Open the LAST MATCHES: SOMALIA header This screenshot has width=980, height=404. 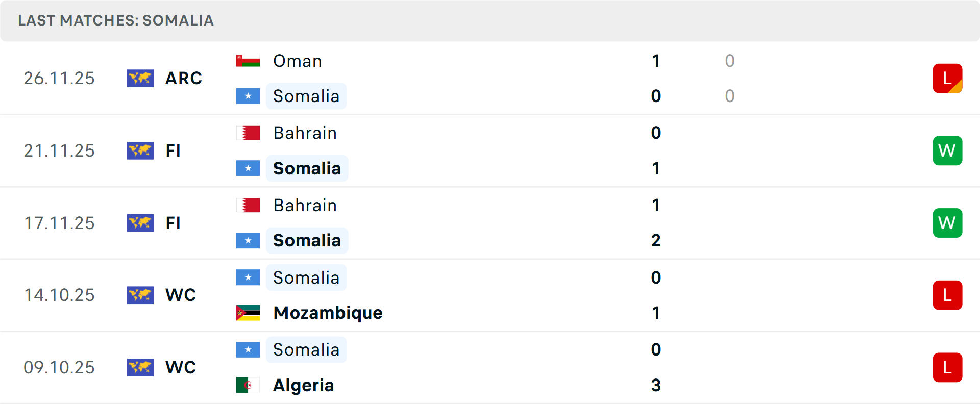[x=115, y=21]
